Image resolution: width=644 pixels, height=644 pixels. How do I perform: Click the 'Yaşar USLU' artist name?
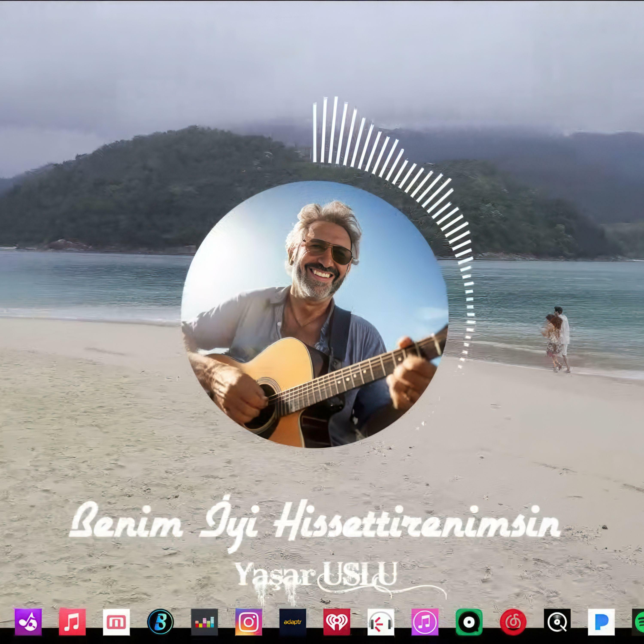316,574
